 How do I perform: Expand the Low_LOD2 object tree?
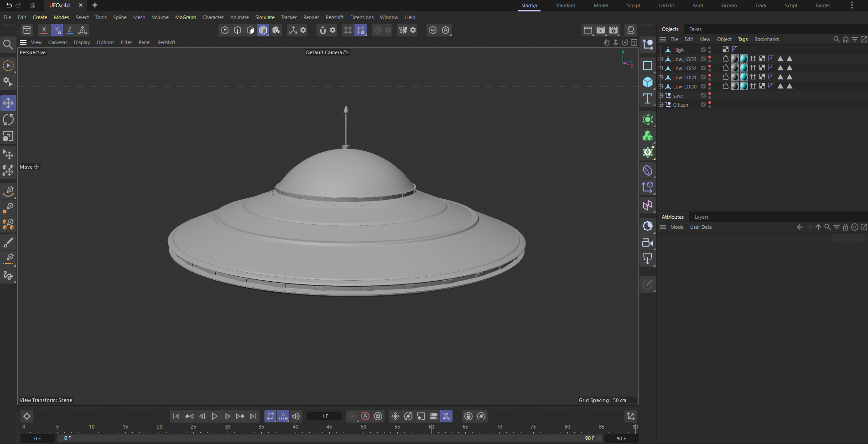(x=660, y=68)
